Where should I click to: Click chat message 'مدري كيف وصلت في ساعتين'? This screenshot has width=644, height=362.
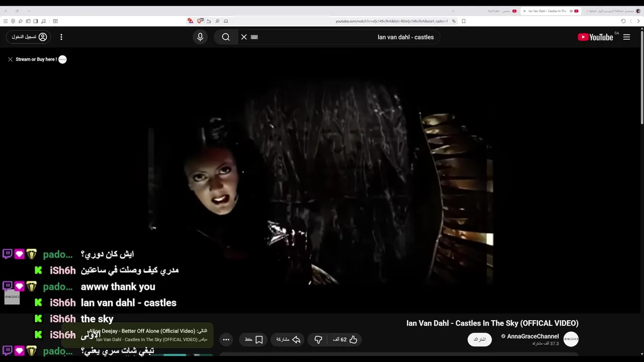coord(130,270)
